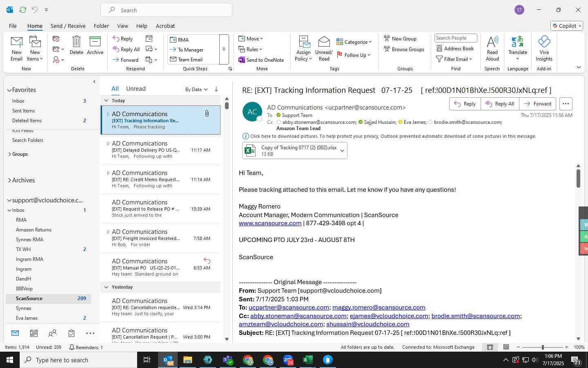Start Read Aloud
This screenshot has height=368, width=588.
492,48
